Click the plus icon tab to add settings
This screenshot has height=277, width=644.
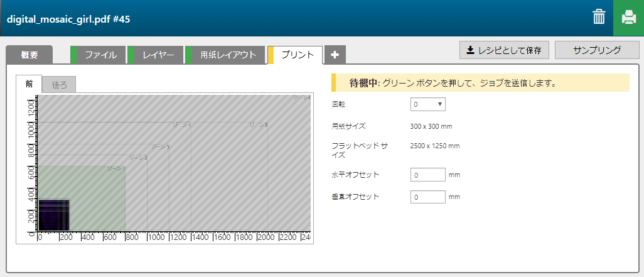pyautogui.click(x=335, y=55)
